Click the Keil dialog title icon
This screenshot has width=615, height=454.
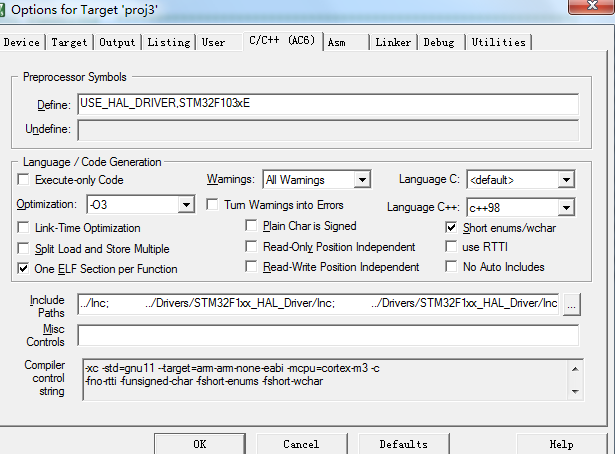click(2, 10)
